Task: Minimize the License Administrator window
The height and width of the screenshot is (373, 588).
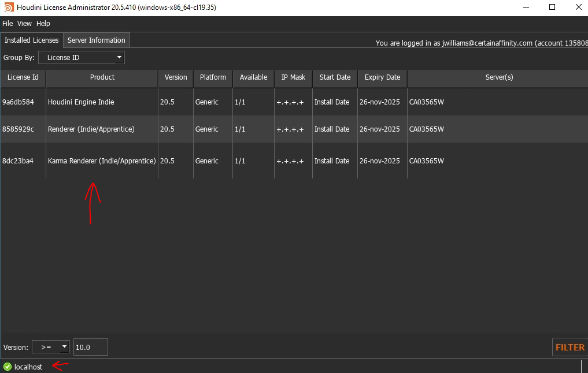Action: [x=526, y=7]
